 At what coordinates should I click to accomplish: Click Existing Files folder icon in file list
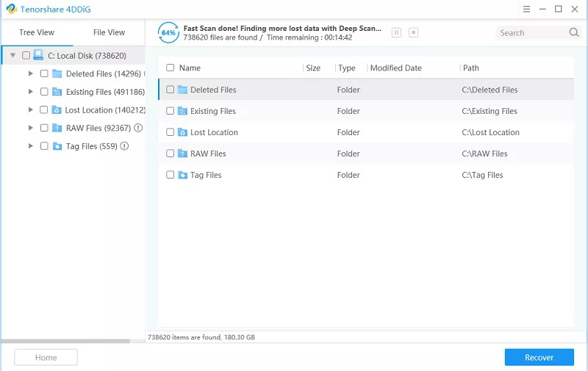click(182, 111)
